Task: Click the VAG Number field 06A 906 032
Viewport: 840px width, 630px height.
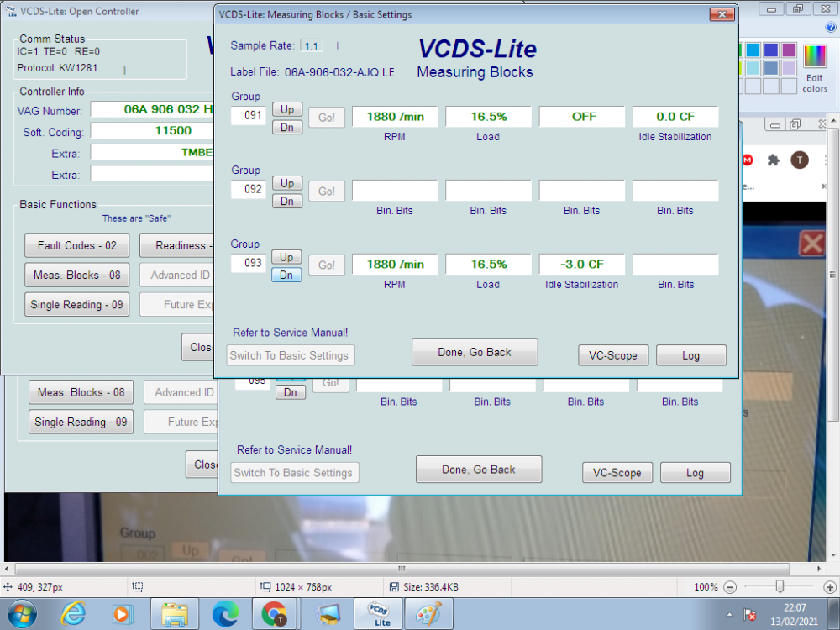Action: coord(153,109)
